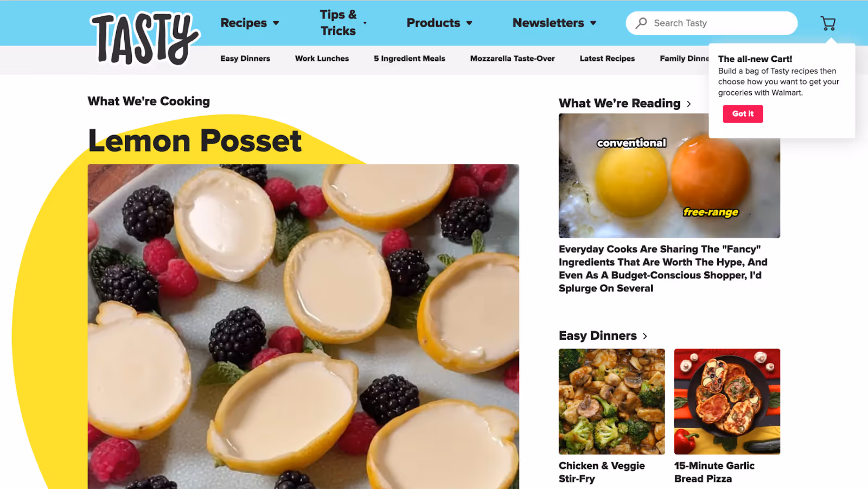Expand the Tips & Tricks dropdown
This screenshot has width=868, height=489.
coord(343,23)
